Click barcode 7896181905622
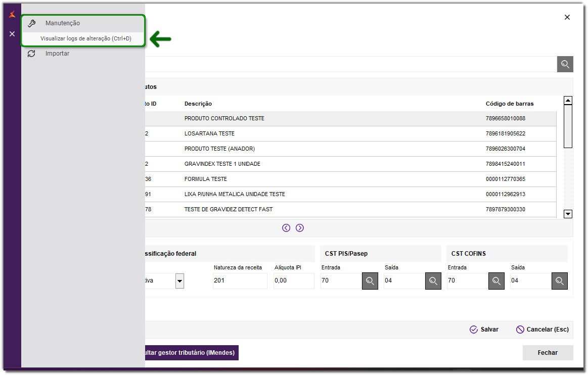Viewport: 588px width, 375px height. tap(506, 133)
